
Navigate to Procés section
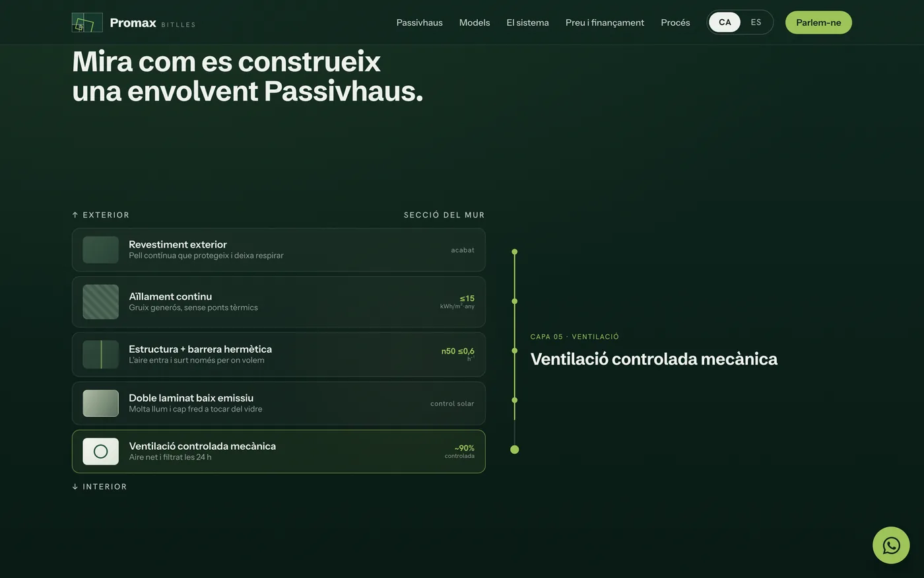pos(675,22)
